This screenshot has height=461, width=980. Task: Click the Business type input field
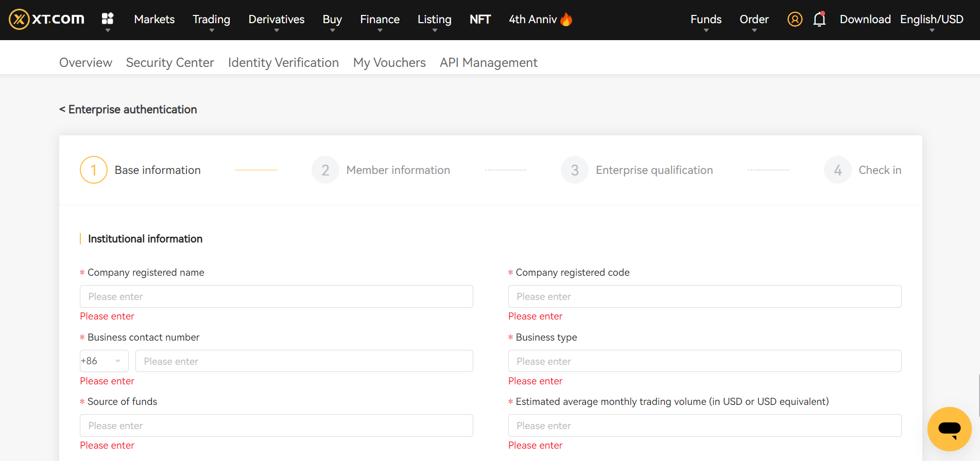704,361
